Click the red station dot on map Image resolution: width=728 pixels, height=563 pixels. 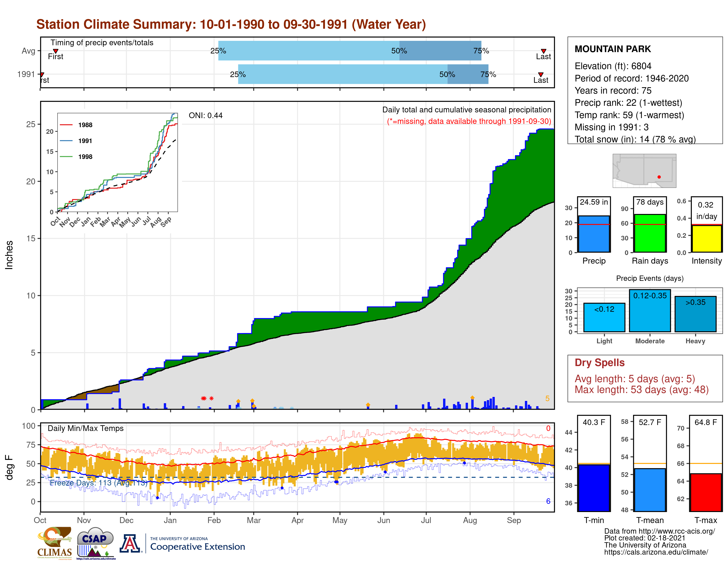(x=659, y=177)
